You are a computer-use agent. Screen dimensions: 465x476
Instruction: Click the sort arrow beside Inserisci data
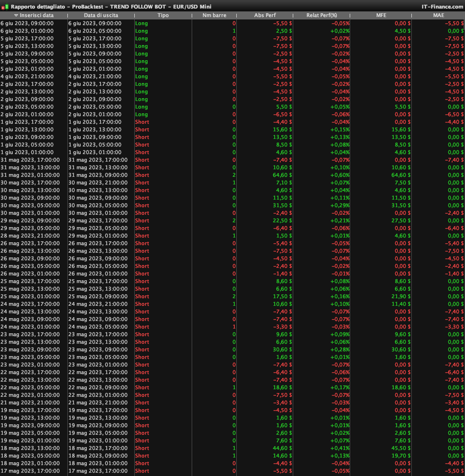[16, 16]
